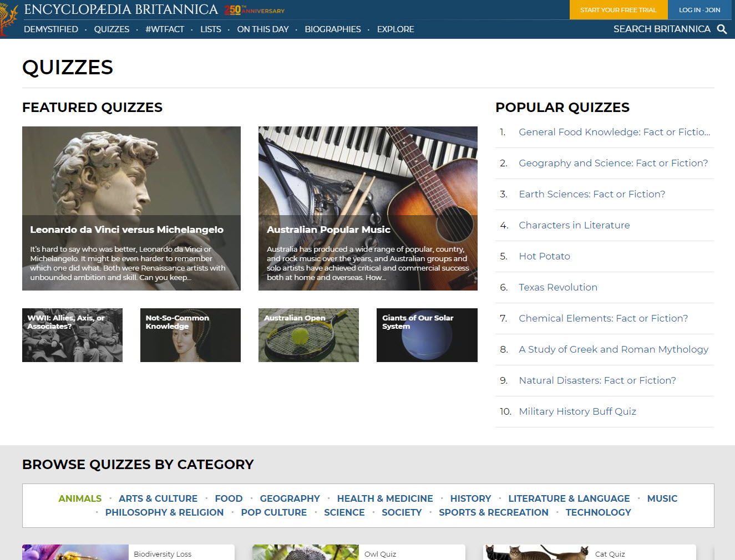Open the Biographies menu item
Viewport: 735px width, 560px height.
[x=333, y=29]
